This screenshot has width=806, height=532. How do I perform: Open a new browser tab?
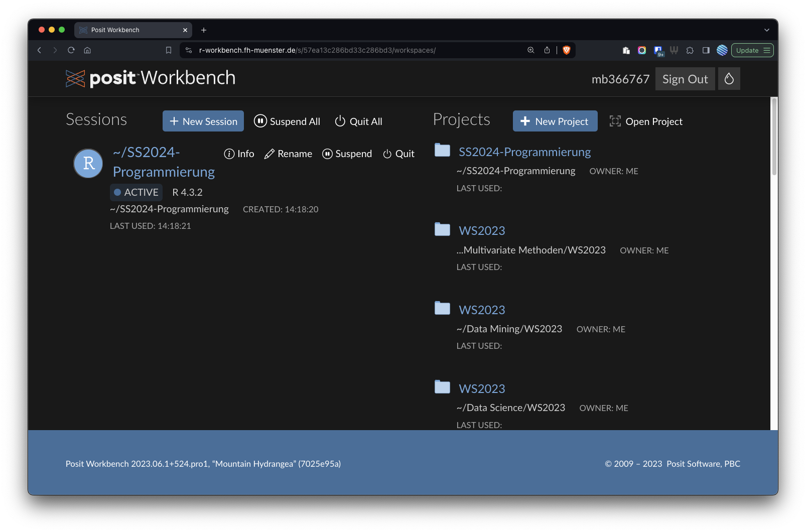point(204,30)
